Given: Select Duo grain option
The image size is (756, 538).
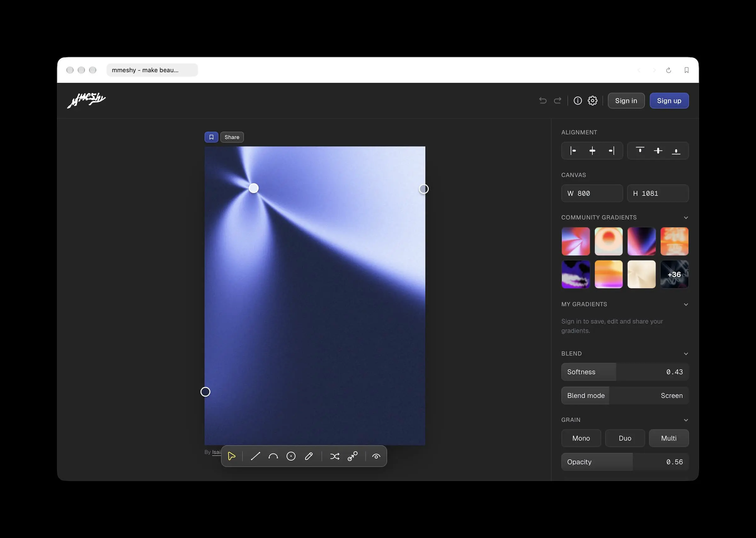Looking at the screenshot, I should [625, 438].
